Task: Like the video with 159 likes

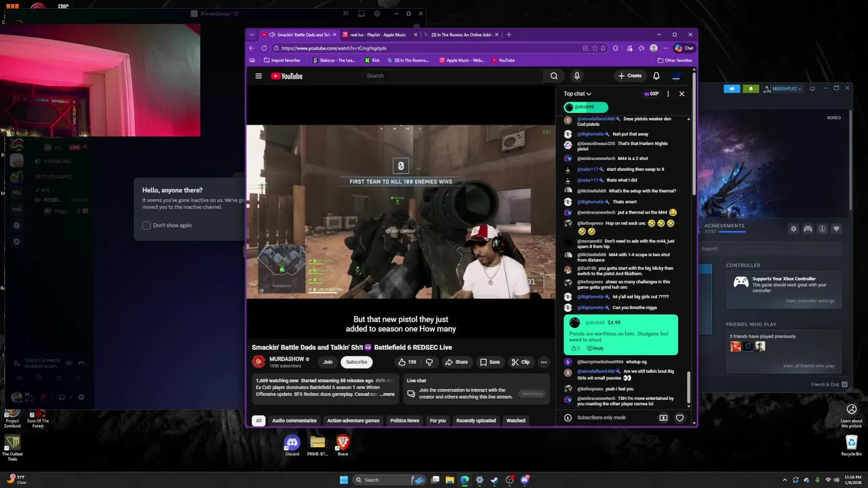Action: pyautogui.click(x=408, y=362)
